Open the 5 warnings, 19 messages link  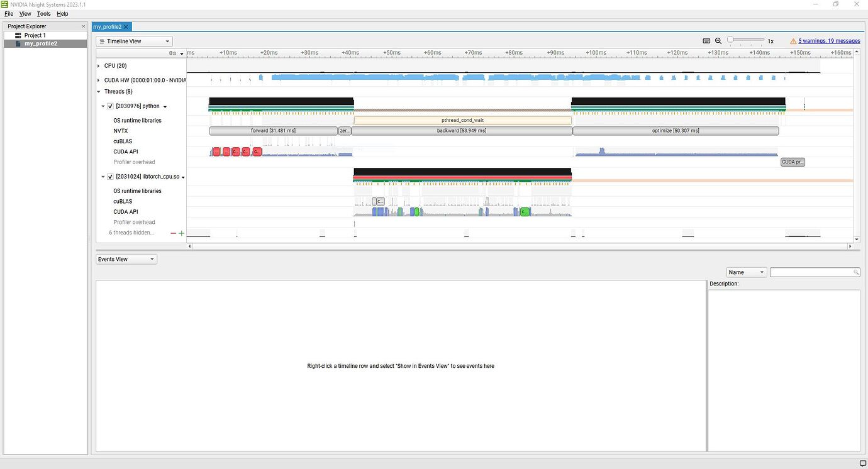(829, 41)
